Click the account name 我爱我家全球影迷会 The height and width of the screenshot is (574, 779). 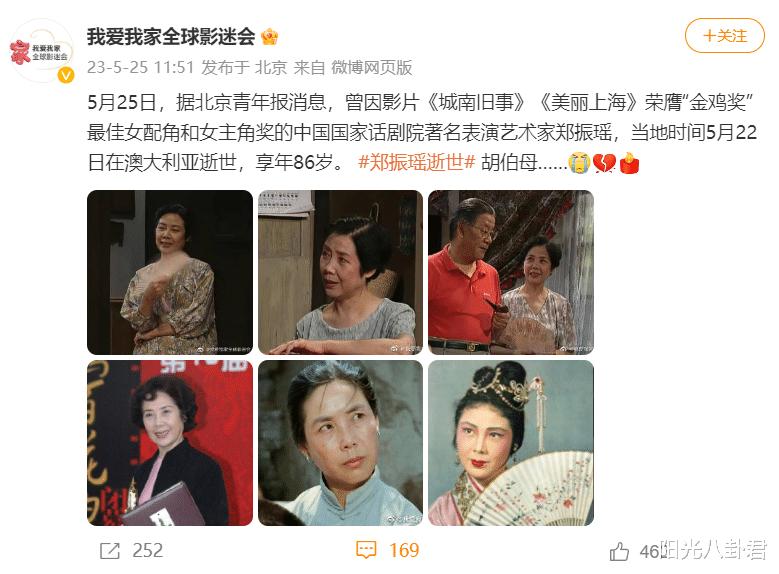point(171,37)
